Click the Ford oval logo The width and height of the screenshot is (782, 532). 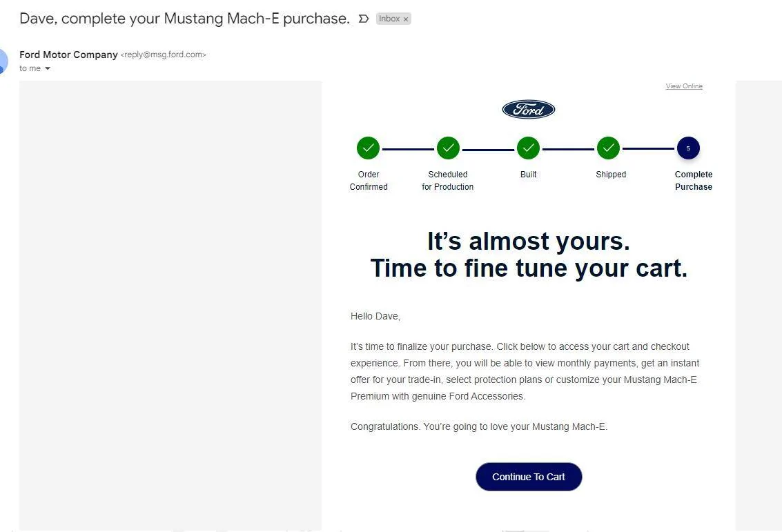tap(528, 109)
